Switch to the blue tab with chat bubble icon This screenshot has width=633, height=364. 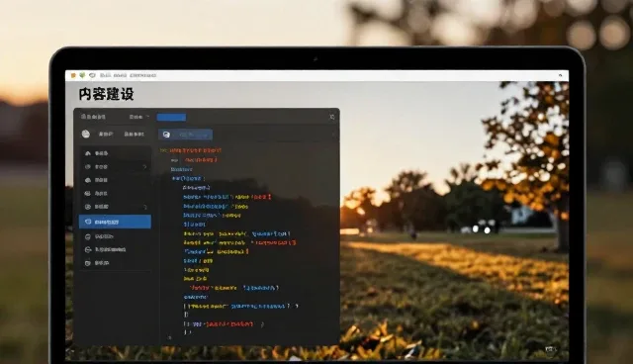pos(185,135)
